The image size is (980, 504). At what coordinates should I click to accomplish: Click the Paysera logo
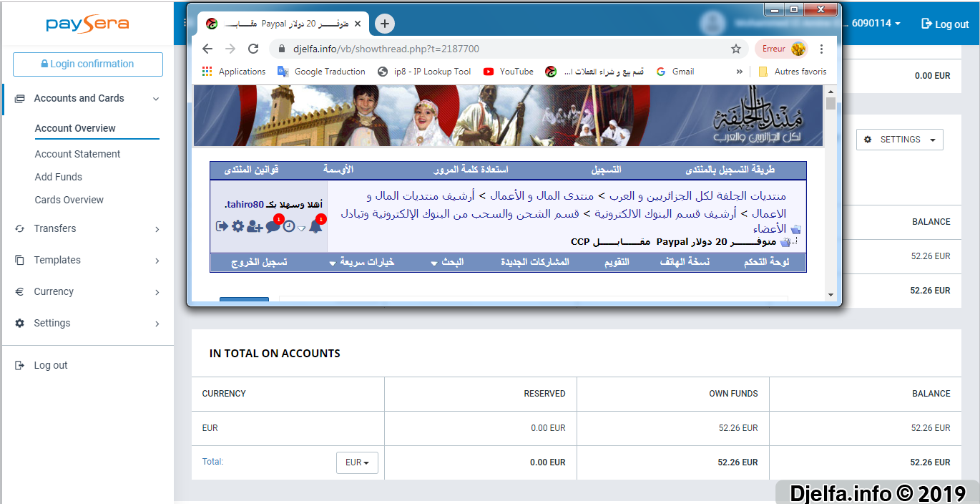(x=87, y=24)
